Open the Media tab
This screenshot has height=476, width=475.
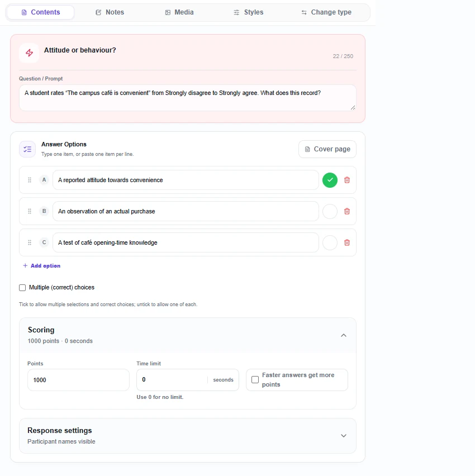[x=179, y=12]
